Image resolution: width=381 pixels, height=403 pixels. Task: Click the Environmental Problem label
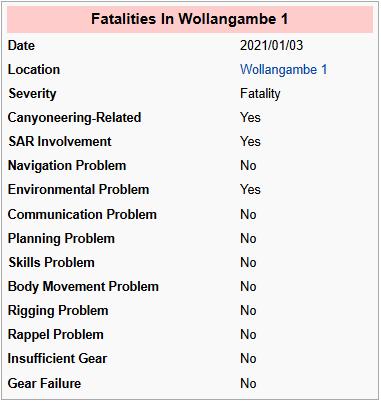click(x=79, y=189)
